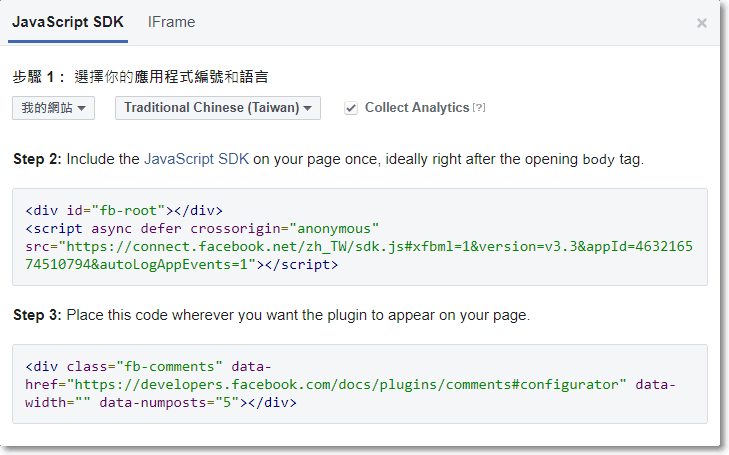The height and width of the screenshot is (455, 729).
Task: Open the 我的網站 app dropdown
Action: 53,108
